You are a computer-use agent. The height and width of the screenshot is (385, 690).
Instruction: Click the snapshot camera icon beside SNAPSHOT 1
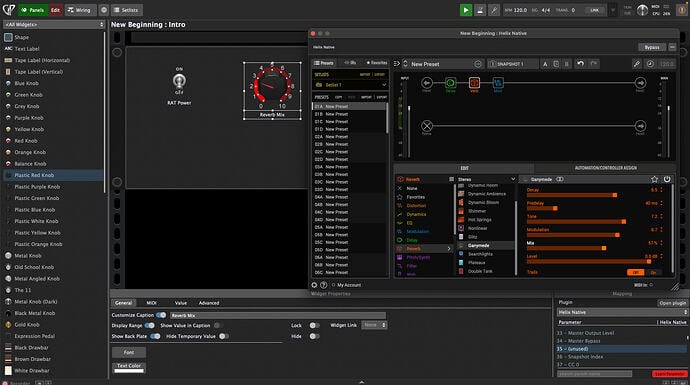pos(492,64)
